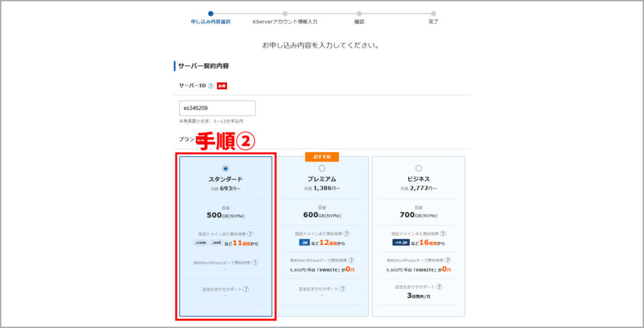This screenshot has width=644, height=328.
Task: Show 設定おまかせサポート help in スタンダード plan
Action: pyautogui.click(x=246, y=289)
